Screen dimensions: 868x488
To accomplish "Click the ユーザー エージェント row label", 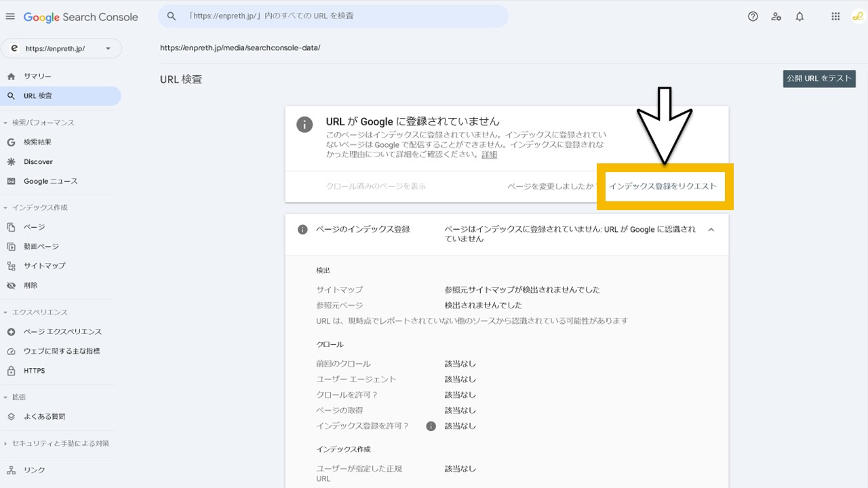I will point(356,380).
